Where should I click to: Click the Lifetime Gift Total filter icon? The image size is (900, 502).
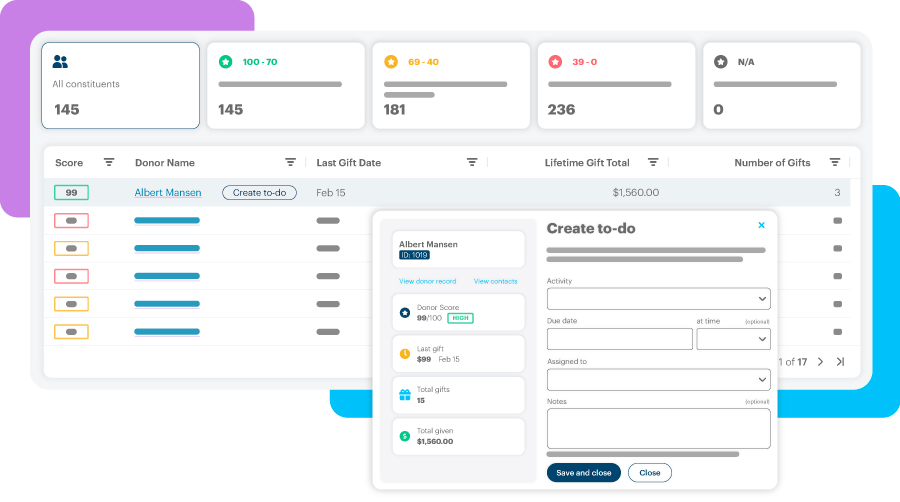[x=653, y=162]
